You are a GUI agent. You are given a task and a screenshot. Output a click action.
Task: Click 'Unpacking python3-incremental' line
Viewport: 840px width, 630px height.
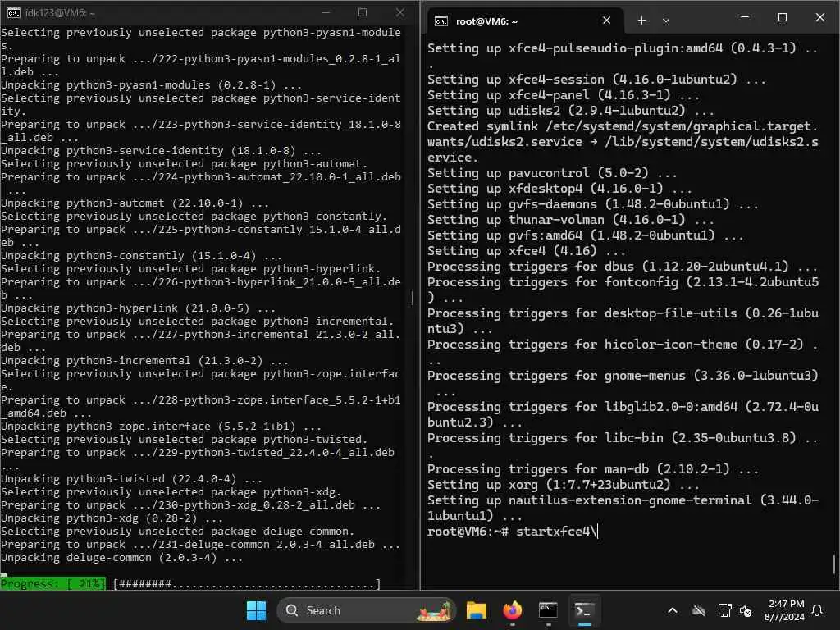[x=144, y=361]
